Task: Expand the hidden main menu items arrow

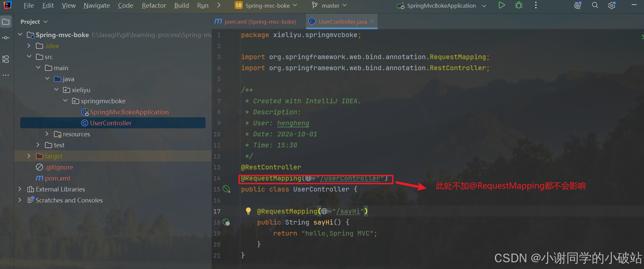Action: pyautogui.click(x=219, y=5)
